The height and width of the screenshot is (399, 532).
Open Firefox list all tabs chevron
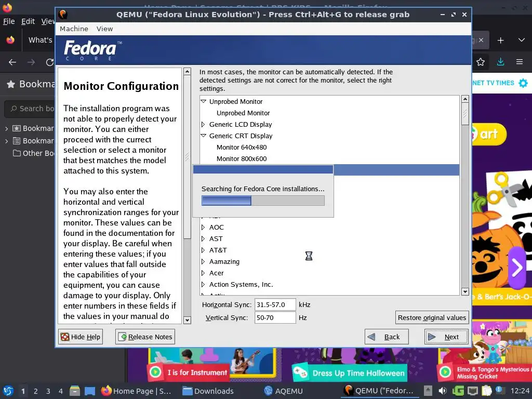[x=522, y=40]
